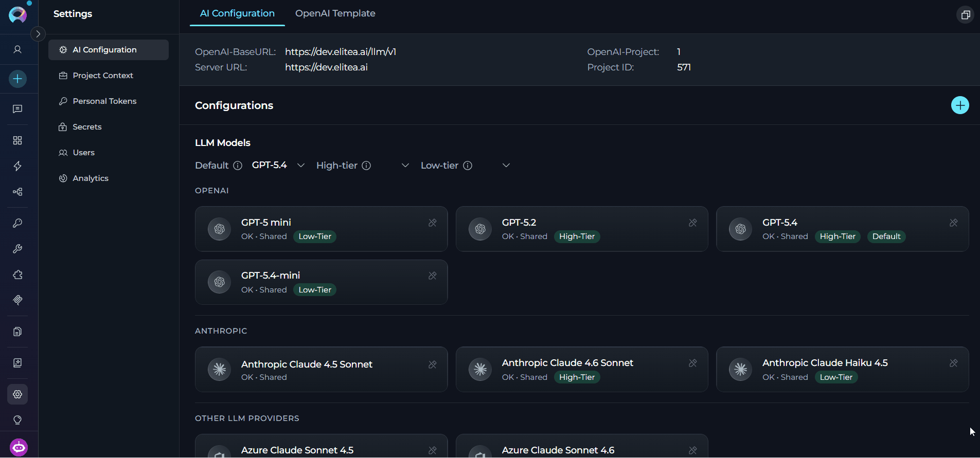Click the blue plus create button in sidebar
Screen dimensions: 980x458
click(17, 79)
